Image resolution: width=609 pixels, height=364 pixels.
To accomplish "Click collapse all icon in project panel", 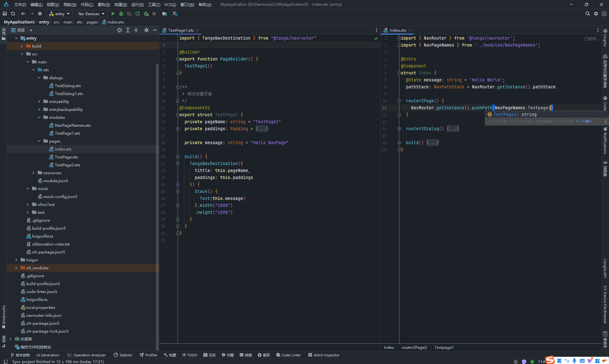I will 136,30.
